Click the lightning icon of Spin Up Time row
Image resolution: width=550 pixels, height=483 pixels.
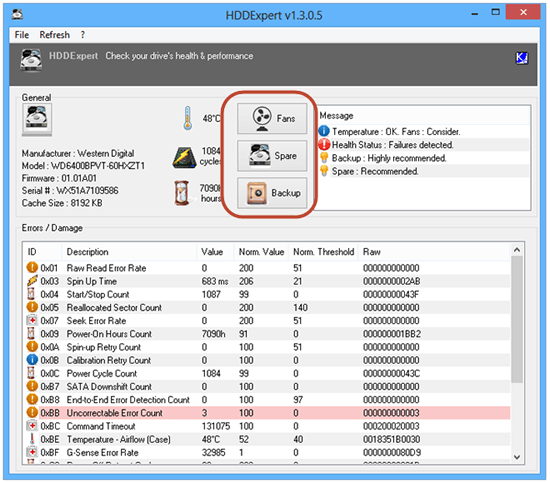pyautogui.click(x=32, y=281)
